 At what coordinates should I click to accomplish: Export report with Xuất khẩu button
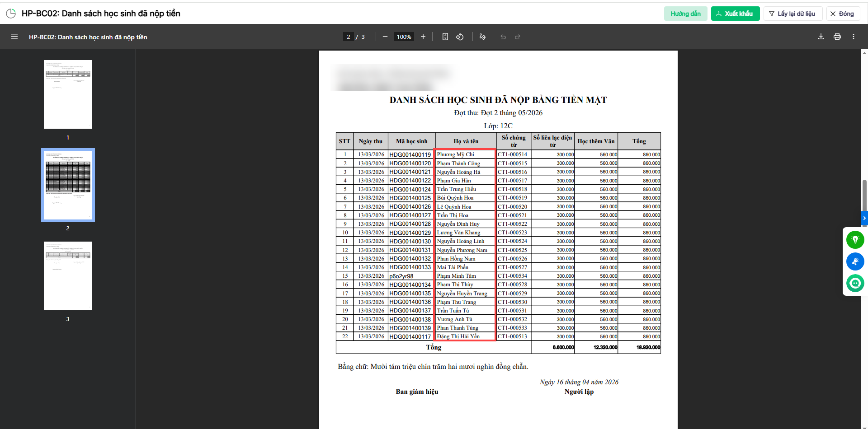(x=735, y=14)
